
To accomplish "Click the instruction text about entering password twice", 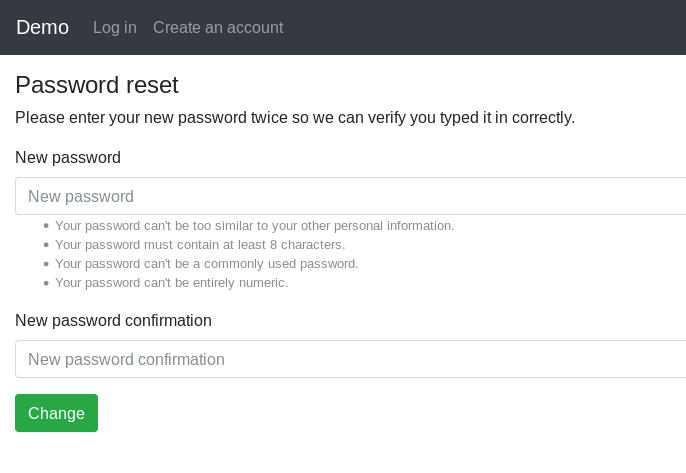I will coord(295,117).
